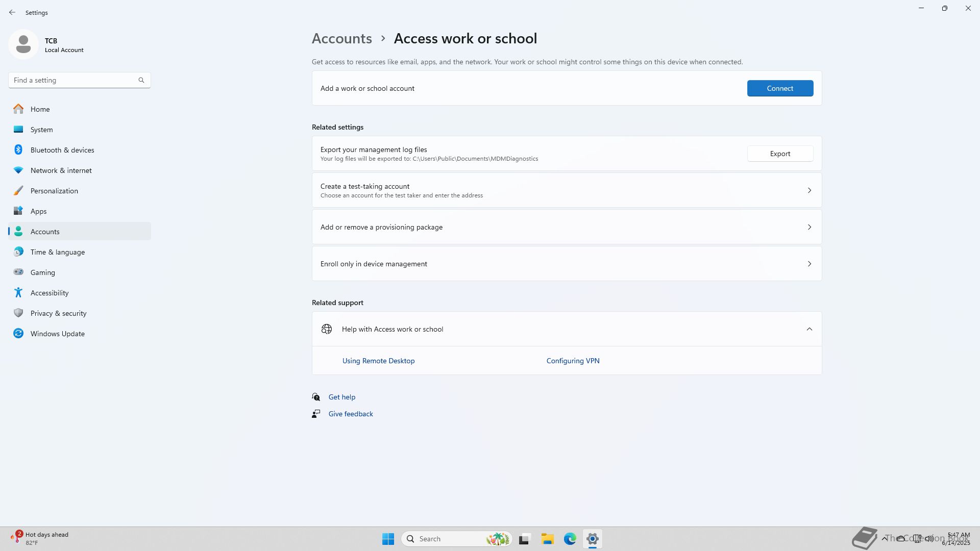Open the Personalization settings page

click(x=54, y=191)
